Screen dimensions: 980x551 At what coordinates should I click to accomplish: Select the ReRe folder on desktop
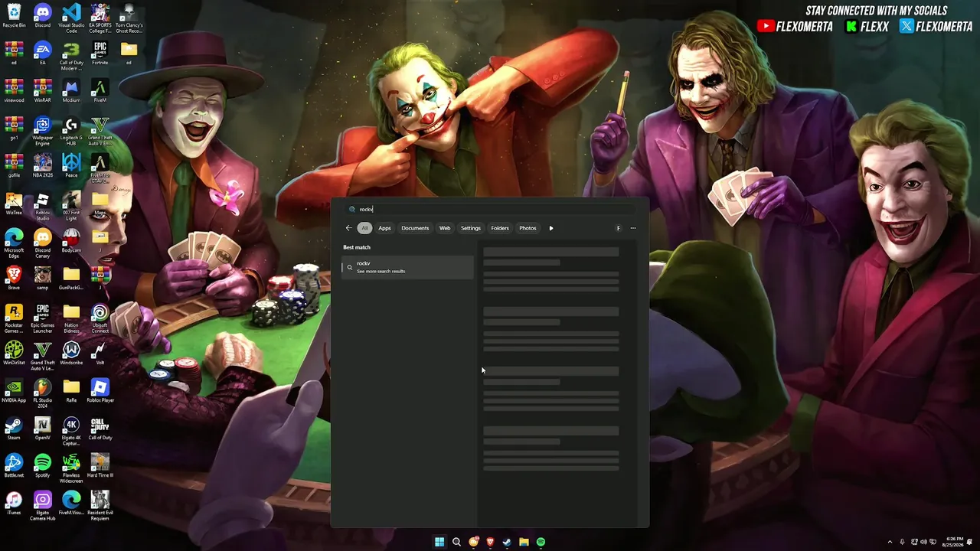point(71,390)
